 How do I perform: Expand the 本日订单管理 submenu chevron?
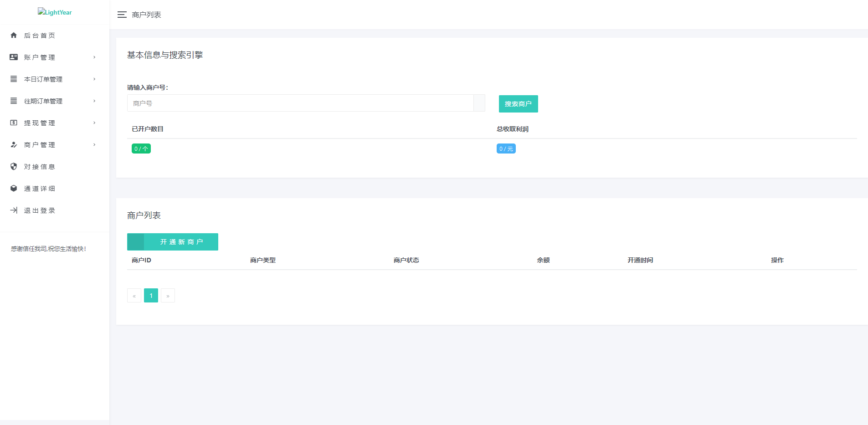(94, 79)
